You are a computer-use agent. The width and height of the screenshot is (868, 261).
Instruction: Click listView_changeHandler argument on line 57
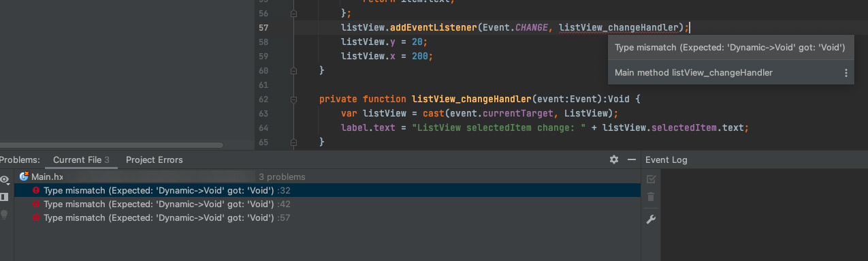[619, 28]
